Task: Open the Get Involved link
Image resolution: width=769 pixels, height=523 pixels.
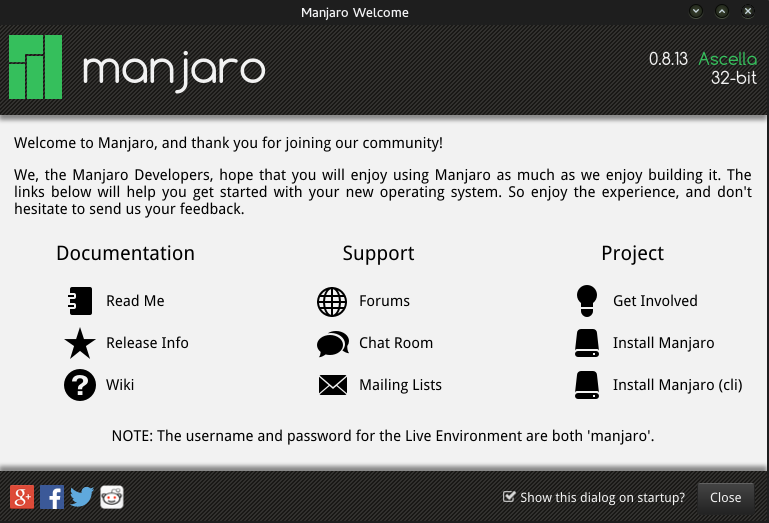Action: point(655,301)
